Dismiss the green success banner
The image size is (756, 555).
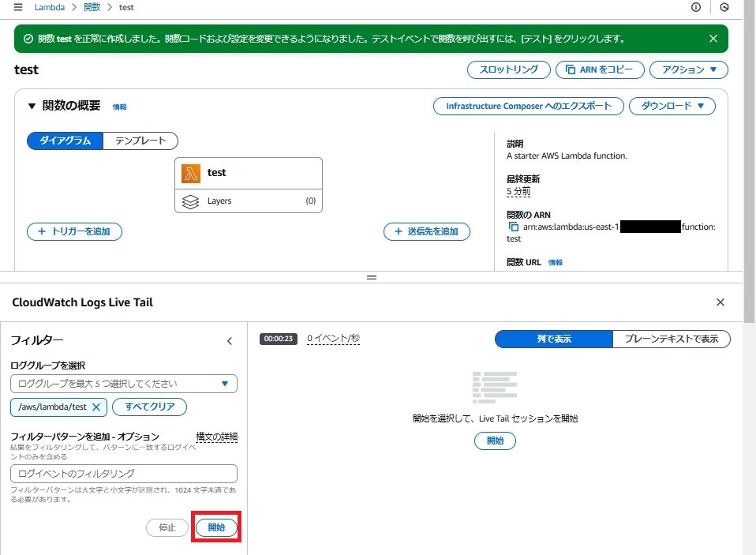pos(713,39)
